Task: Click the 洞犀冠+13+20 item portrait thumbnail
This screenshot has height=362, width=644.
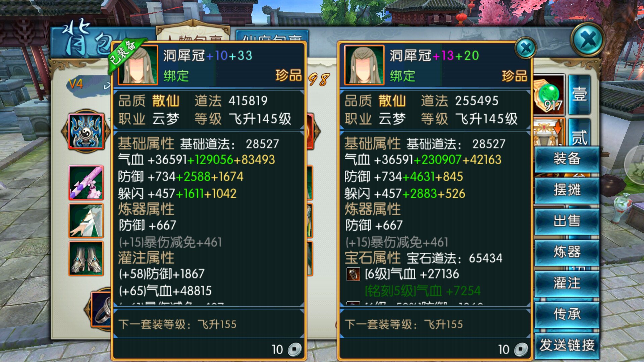Action: pyautogui.click(x=364, y=65)
